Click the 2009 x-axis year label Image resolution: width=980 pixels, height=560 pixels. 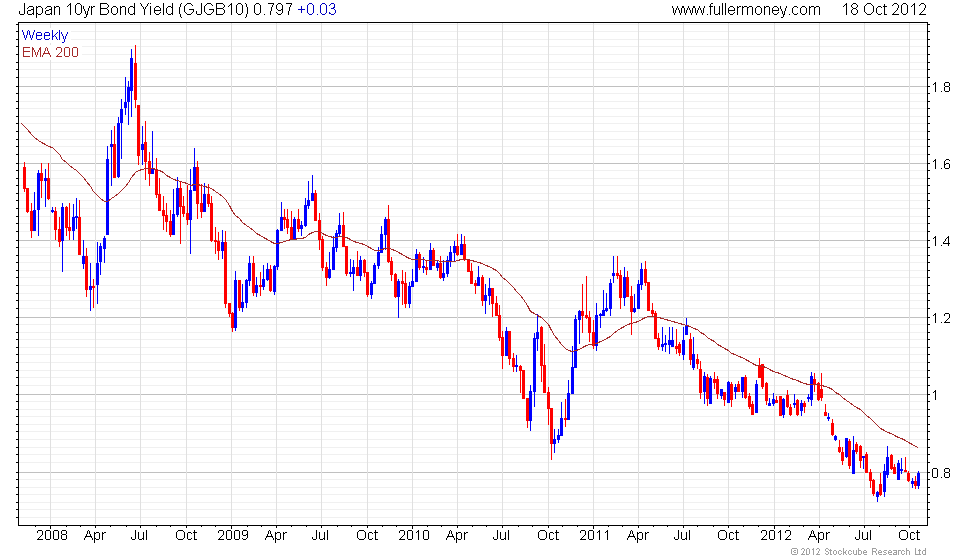(232, 535)
